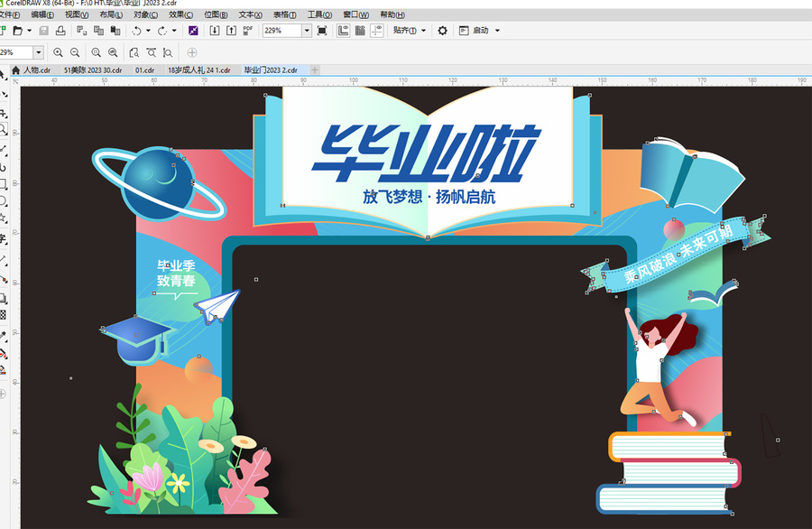Open the 229% zoom level dropdown
The width and height of the screenshot is (812, 529).
tap(307, 31)
